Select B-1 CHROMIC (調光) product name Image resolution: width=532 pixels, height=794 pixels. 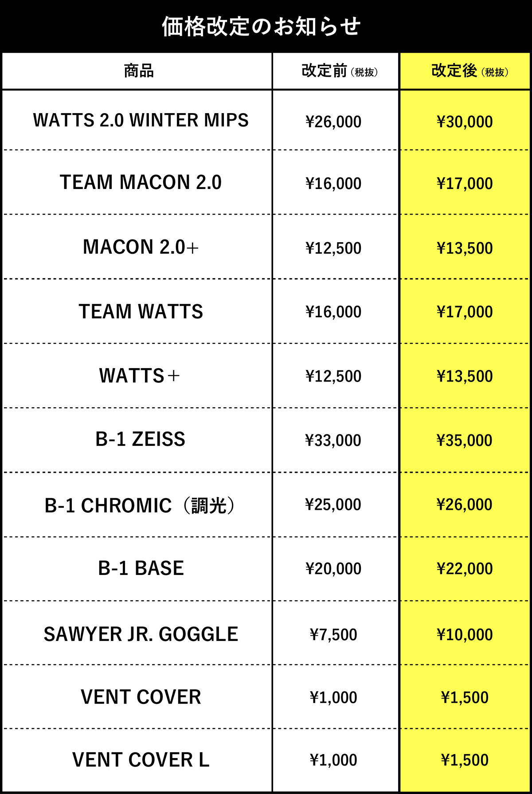point(140,506)
